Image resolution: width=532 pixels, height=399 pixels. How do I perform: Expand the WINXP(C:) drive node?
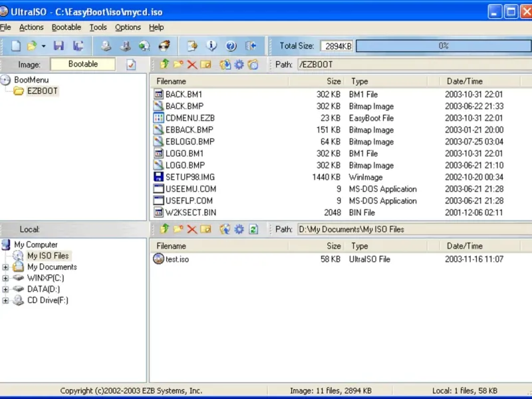6,278
